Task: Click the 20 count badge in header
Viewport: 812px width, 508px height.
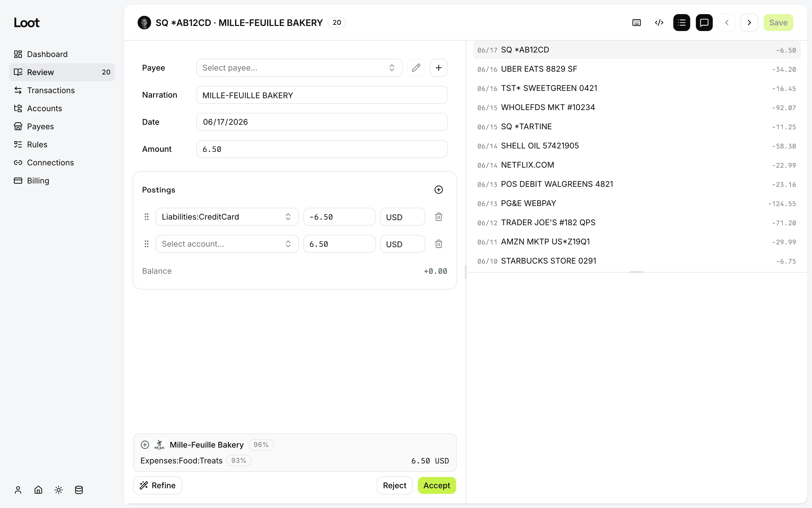Action: click(x=337, y=23)
